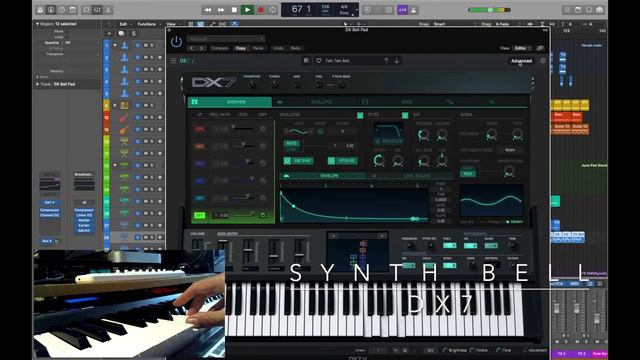Image resolution: width=640 pixels, height=360 pixels.
Task: Click Redo in the plugin header
Action: point(296,48)
